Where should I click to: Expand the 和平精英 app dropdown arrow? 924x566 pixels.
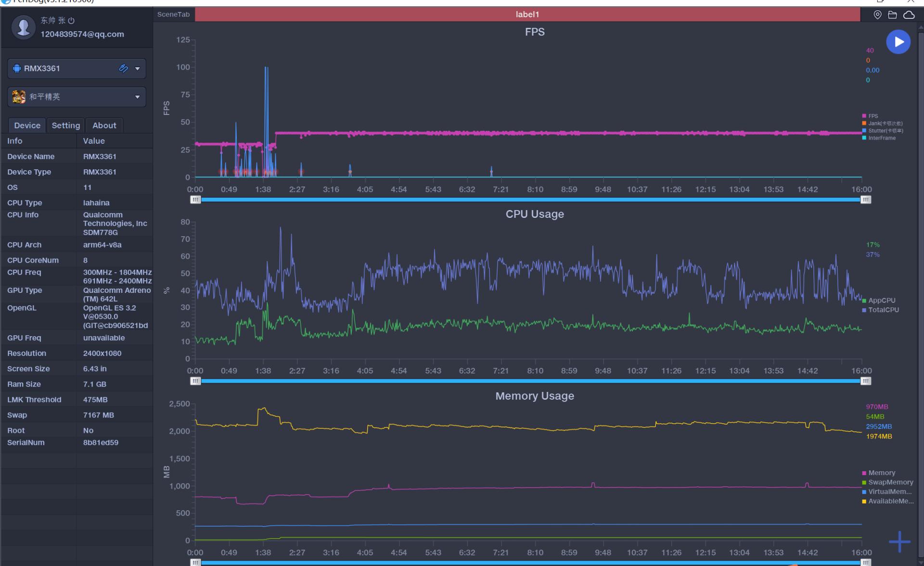(138, 97)
